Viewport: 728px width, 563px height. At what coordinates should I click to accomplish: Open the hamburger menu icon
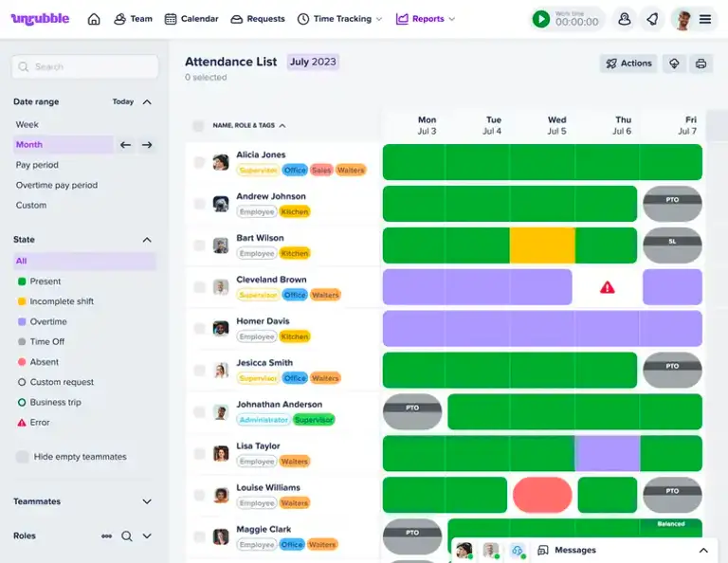705,19
